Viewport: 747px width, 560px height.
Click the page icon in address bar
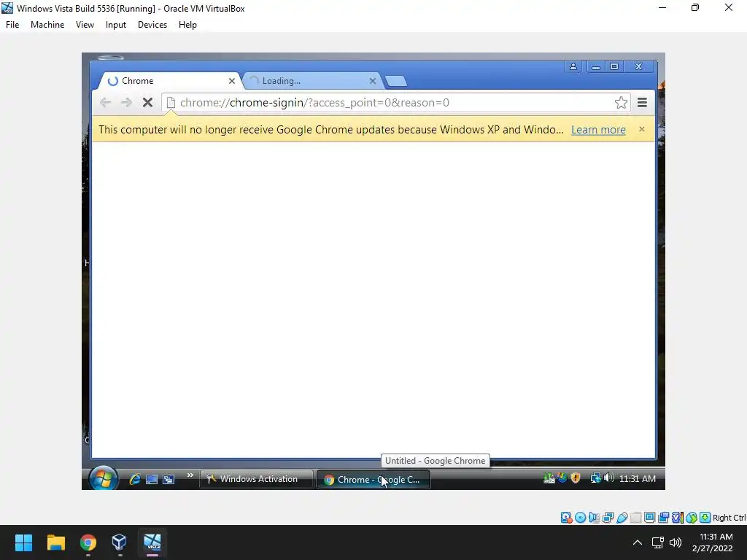[x=171, y=102]
